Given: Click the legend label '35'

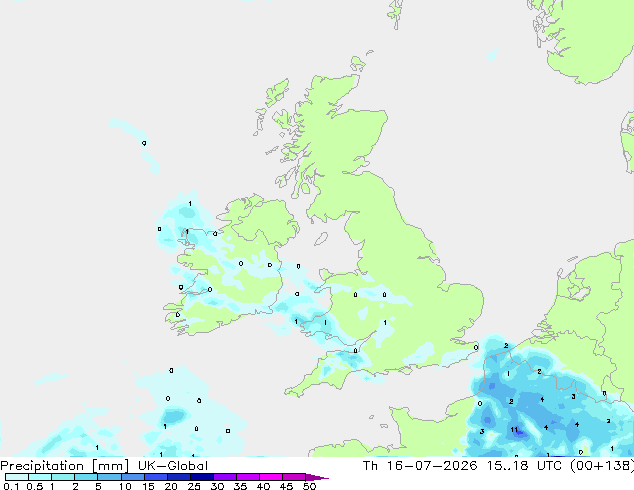Looking at the screenshot, I should pyautogui.click(x=240, y=486).
